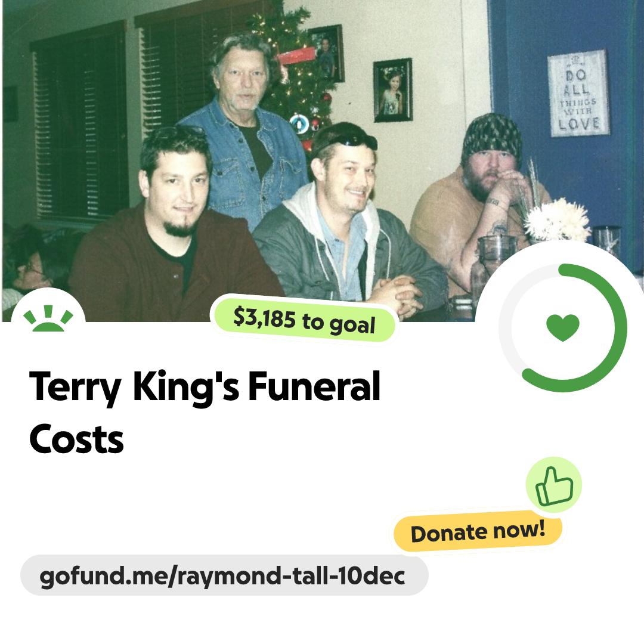Click the window blinds at left
Image resolution: width=644 pixels, height=644 pixels.
[x=80, y=123]
